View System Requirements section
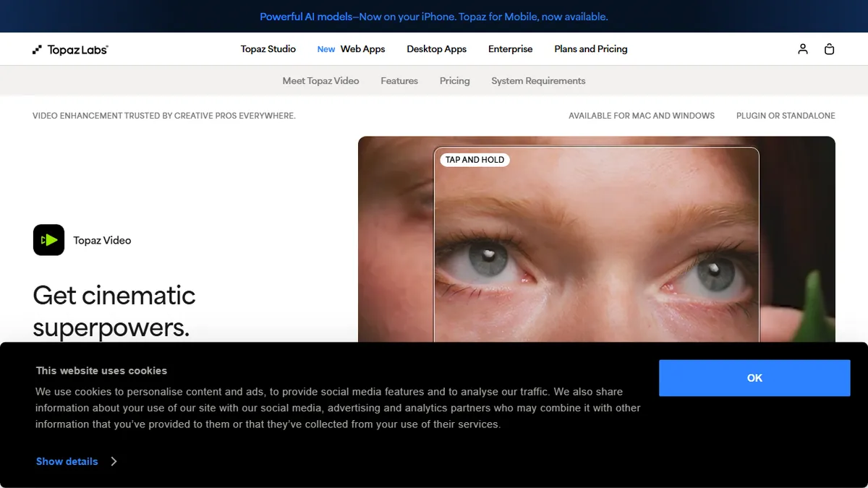 pyautogui.click(x=538, y=81)
